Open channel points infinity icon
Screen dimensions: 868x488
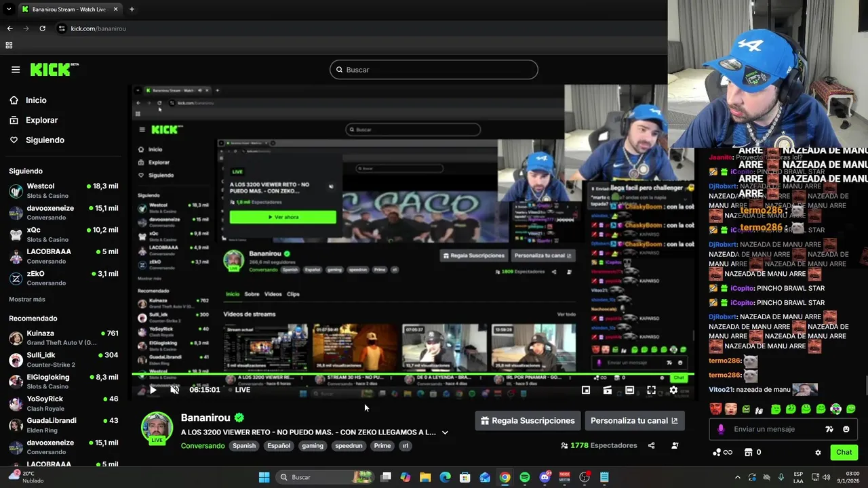pyautogui.click(x=723, y=452)
